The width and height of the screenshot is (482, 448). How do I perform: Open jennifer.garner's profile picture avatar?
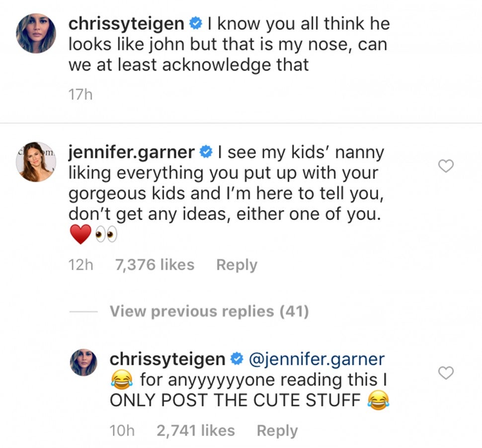click(x=36, y=162)
